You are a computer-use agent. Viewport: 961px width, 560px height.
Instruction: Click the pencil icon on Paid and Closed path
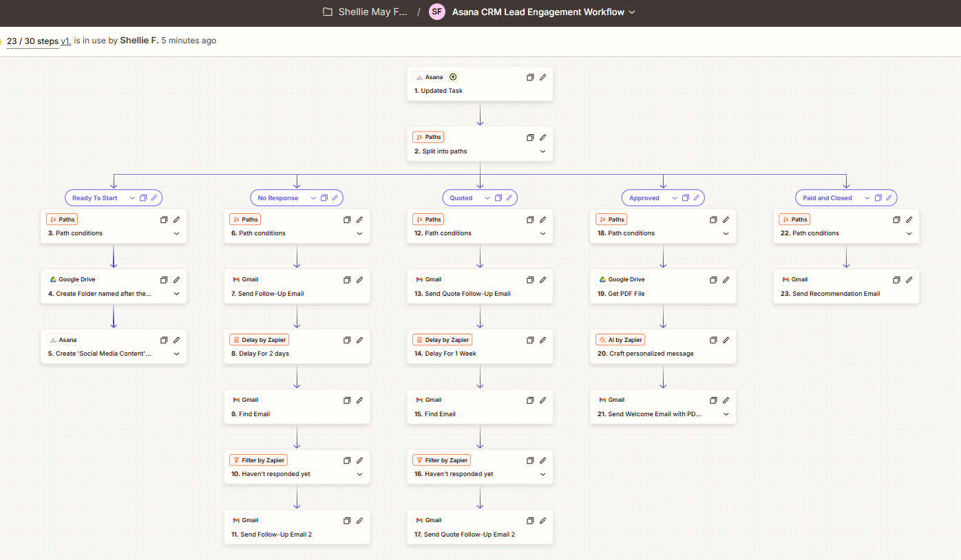coord(889,197)
